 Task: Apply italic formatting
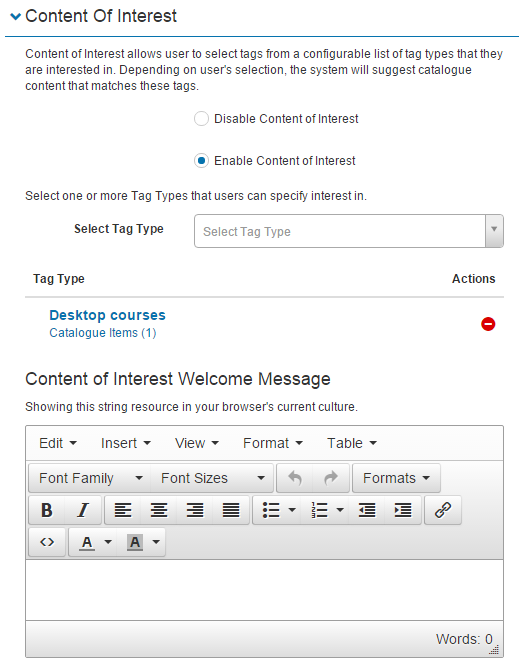pos(83,510)
